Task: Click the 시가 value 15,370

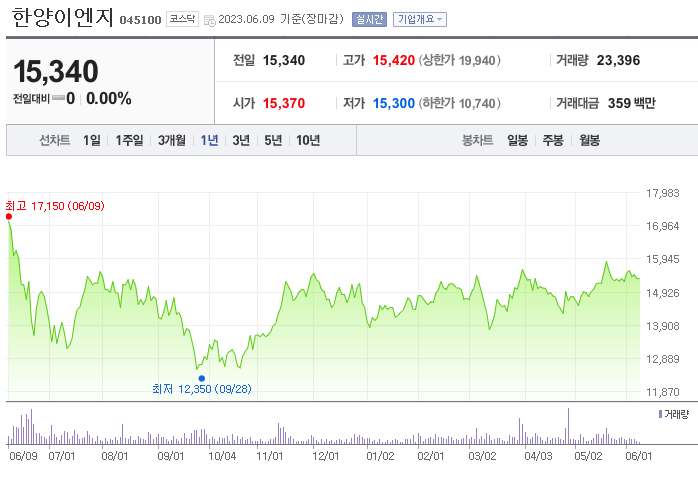Action: [x=284, y=104]
